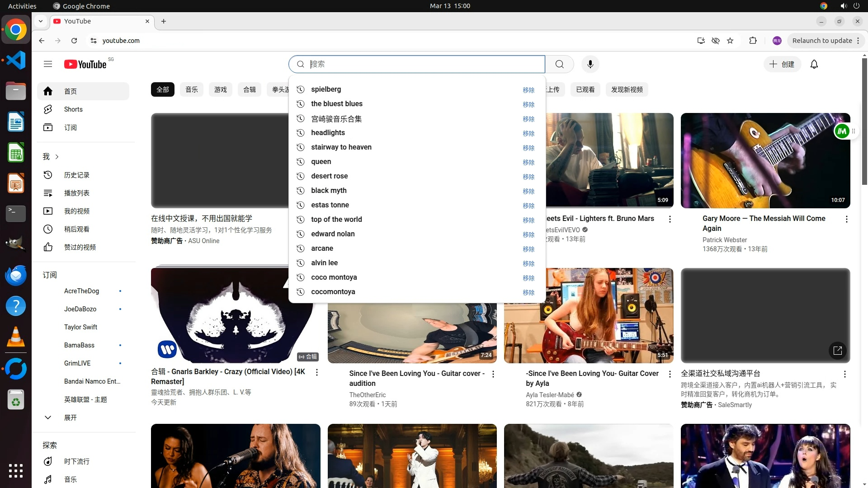Bookmark this tab with star icon
The height and width of the screenshot is (488, 868).
coord(730,41)
